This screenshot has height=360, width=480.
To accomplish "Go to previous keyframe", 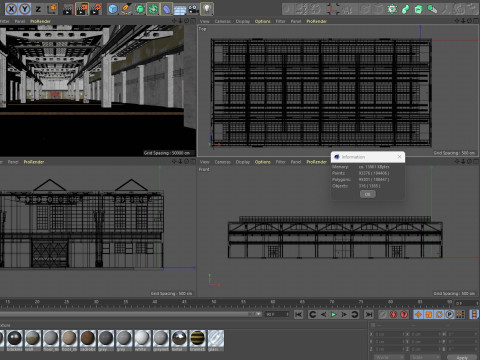I will pos(312,314).
